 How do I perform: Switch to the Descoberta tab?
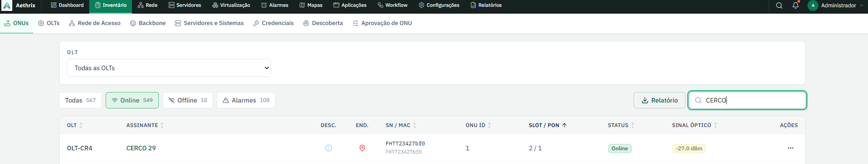323,23
